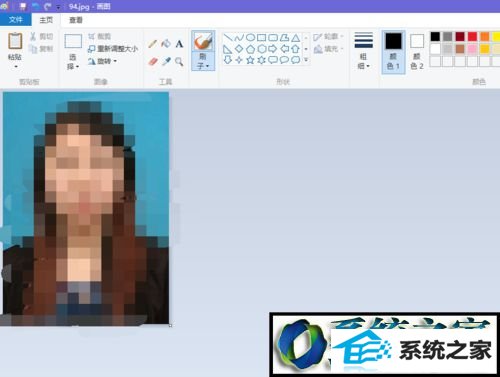
Task: Switch to the 查看 ribbon tab
Action: click(x=76, y=20)
